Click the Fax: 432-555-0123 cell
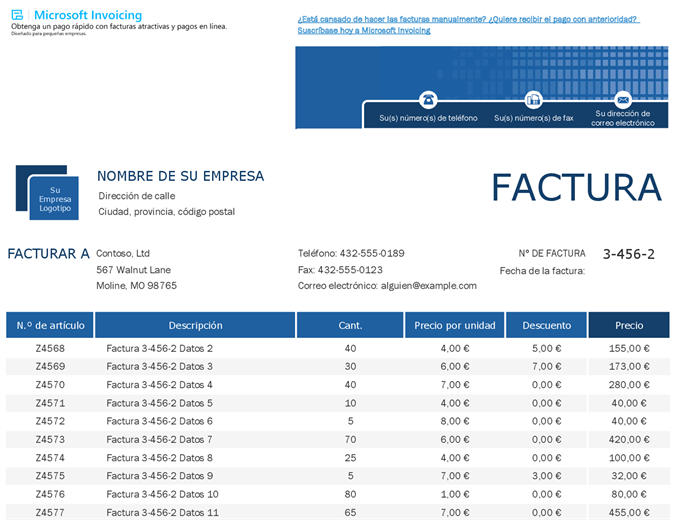 (x=340, y=270)
